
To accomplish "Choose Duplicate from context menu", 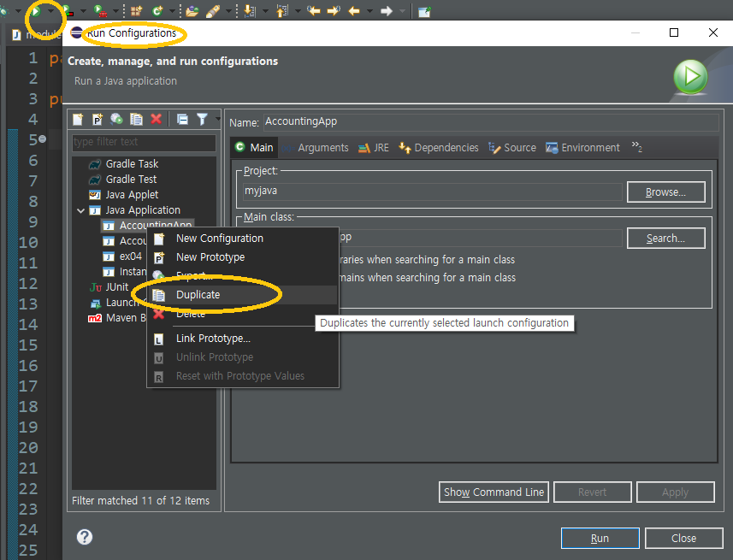I will (x=243, y=295).
